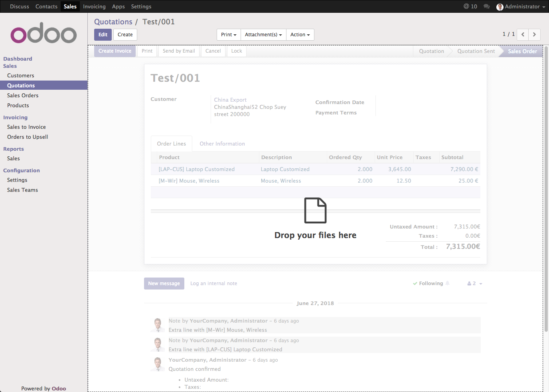Click Administrator avatar in top bar
549x392 pixels.
click(x=500, y=7)
